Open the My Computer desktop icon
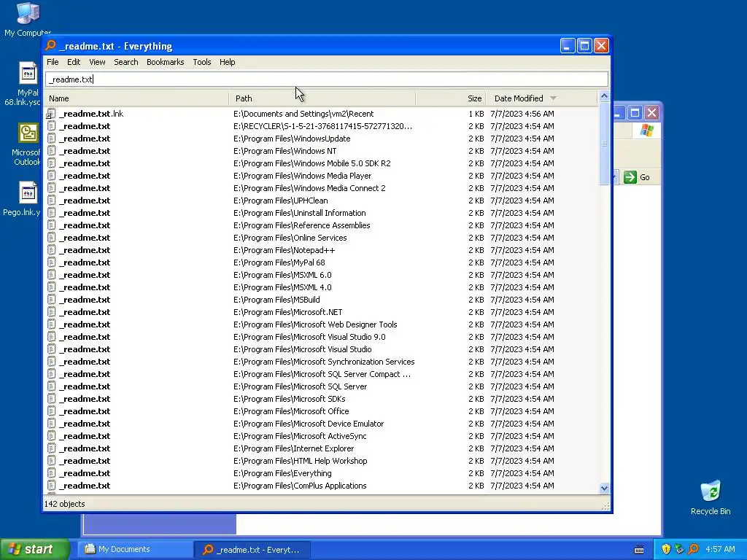The height and width of the screenshot is (560, 747). coord(28,19)
